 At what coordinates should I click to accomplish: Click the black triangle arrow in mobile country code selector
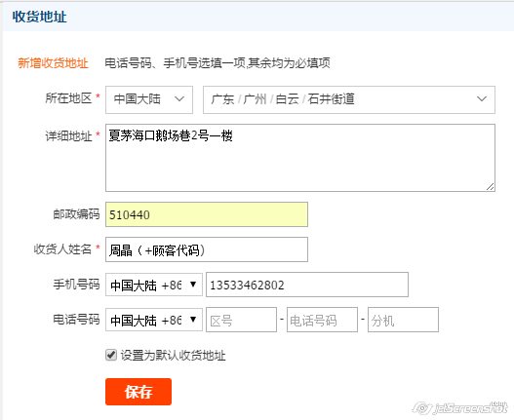pos(193,284)
